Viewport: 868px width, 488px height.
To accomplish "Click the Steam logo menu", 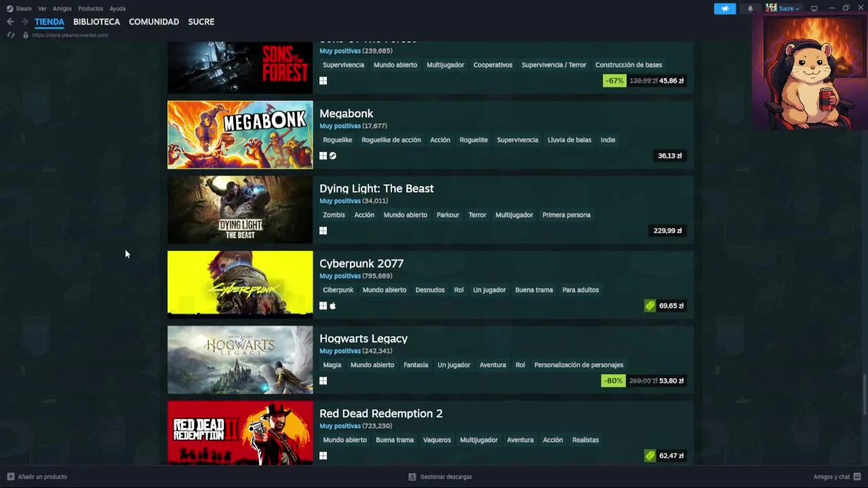I will pyautogui.click(x=9, y=9).
